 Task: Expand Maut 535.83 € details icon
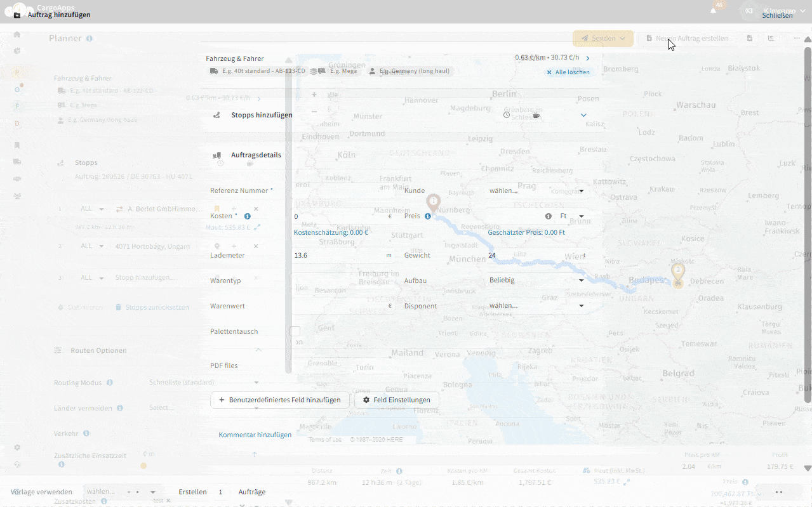[x=257, y=227]
